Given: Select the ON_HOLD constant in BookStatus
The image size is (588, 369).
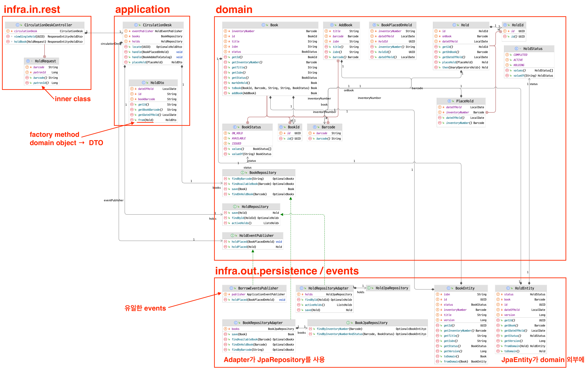Looking at the screenshot, I should 247,133.
